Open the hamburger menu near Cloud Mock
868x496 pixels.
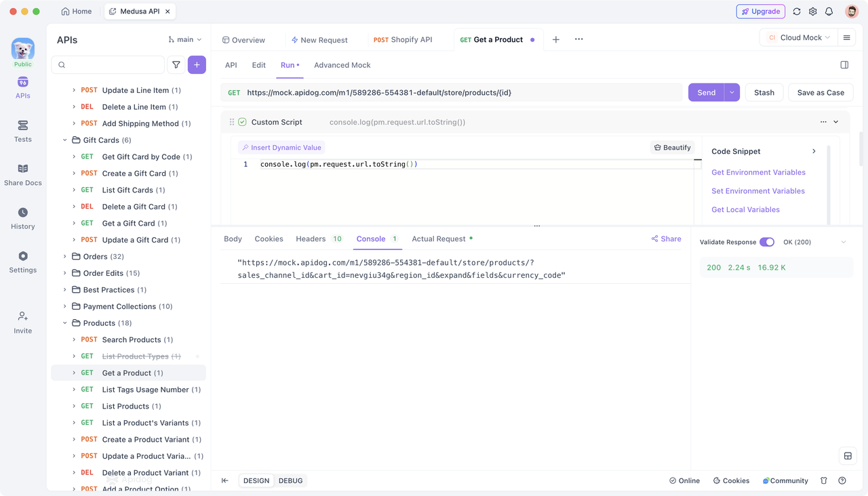click(x=846, y=38)
